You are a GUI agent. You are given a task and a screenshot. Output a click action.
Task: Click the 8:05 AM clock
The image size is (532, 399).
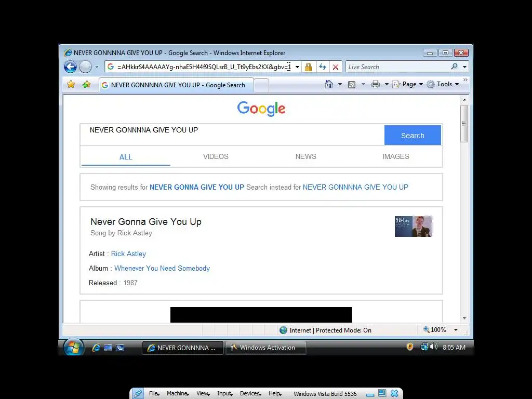(x=454, y=348)
